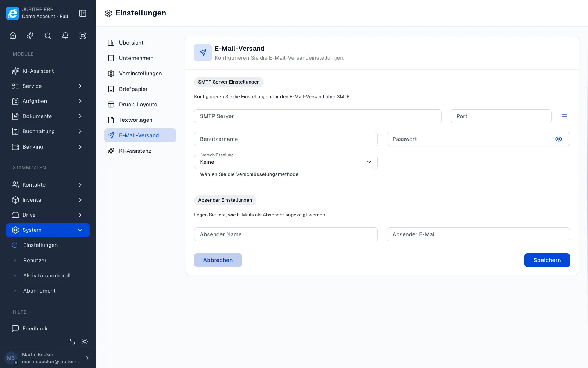The width and height of the screenshot is (588, 368).
Task: Open Voreinstellungen settings
Action: tap(140, 74)
